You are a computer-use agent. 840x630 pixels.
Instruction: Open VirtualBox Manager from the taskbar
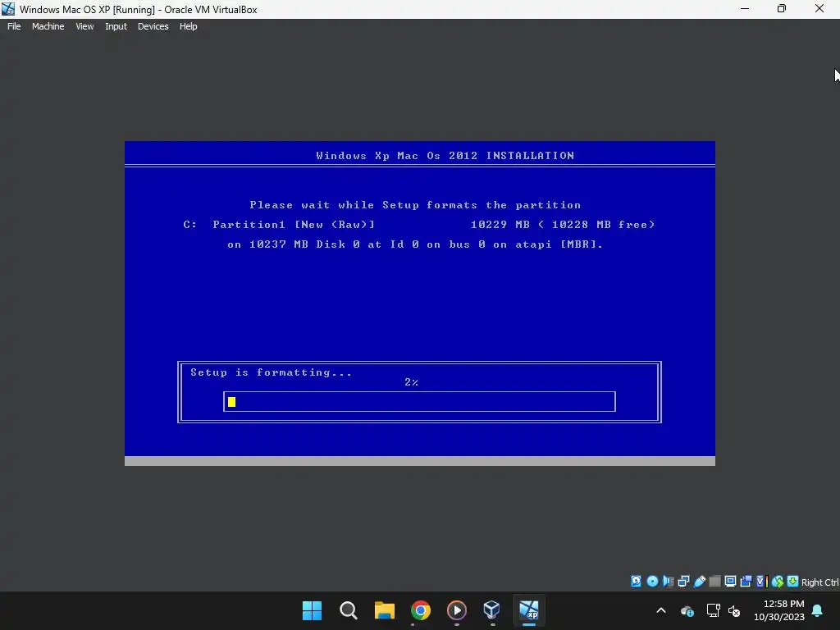point(492,610)
